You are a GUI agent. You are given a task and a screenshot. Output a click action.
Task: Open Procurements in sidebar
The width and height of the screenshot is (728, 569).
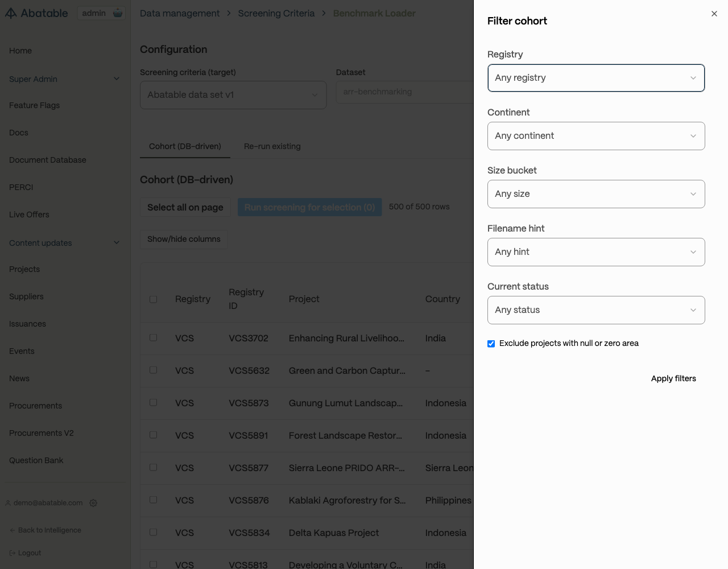(x=35, y=406)
